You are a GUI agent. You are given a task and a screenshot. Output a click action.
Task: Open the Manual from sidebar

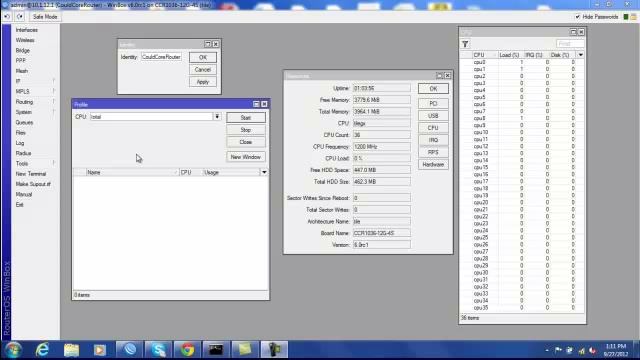24,194
